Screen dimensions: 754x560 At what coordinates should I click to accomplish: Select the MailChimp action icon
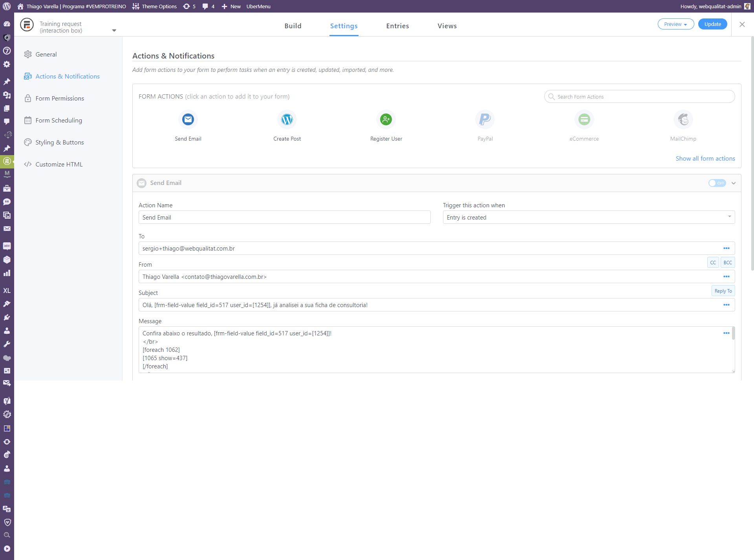[x=683, y=119]
